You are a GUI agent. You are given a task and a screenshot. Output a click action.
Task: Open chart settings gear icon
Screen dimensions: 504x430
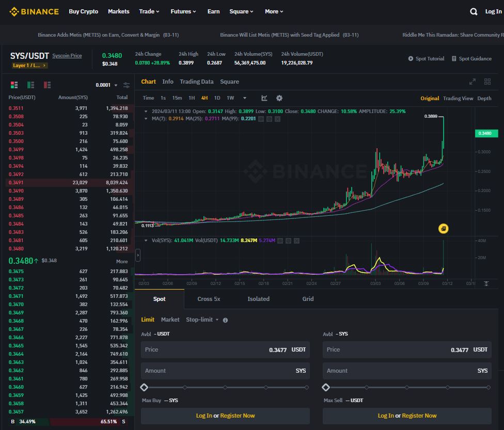(279, 98)
